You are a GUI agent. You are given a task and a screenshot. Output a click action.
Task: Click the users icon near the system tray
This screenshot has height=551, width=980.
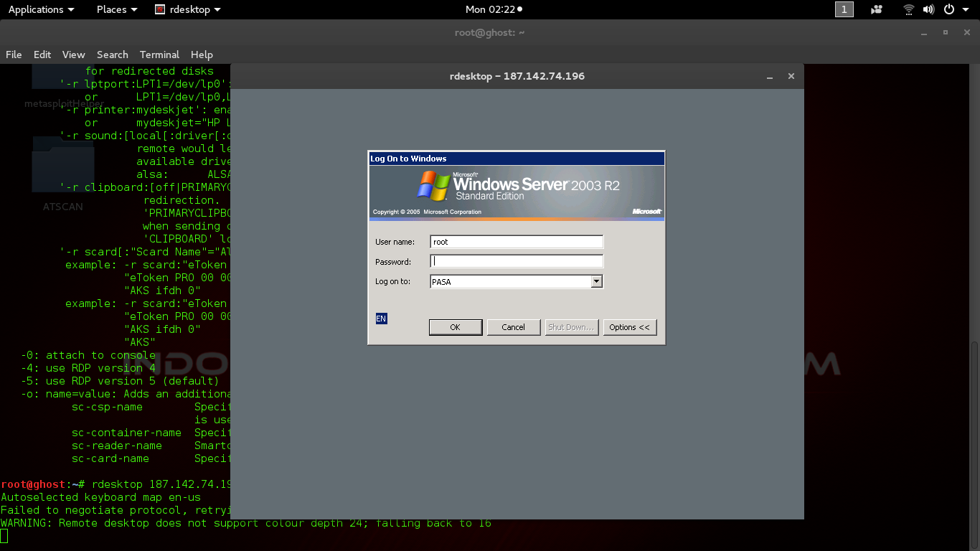[876, 9]
